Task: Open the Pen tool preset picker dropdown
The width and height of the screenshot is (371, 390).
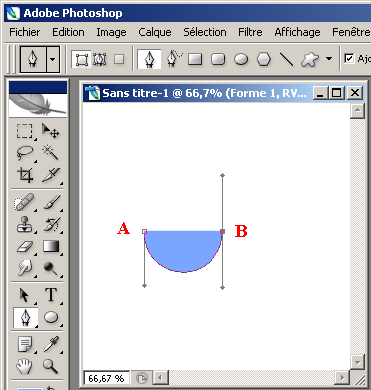Action: (53, 59)
